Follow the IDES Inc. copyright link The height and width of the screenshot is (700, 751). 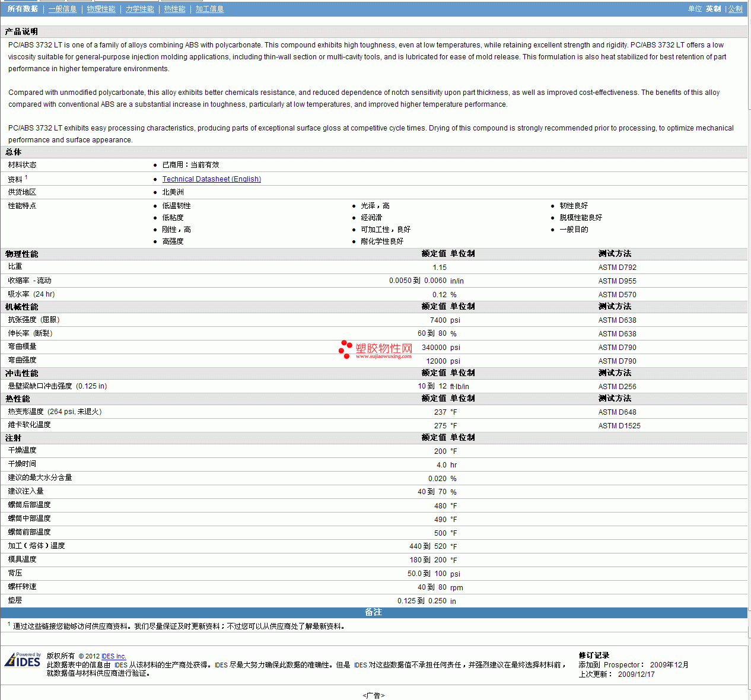tap(114, 656)
